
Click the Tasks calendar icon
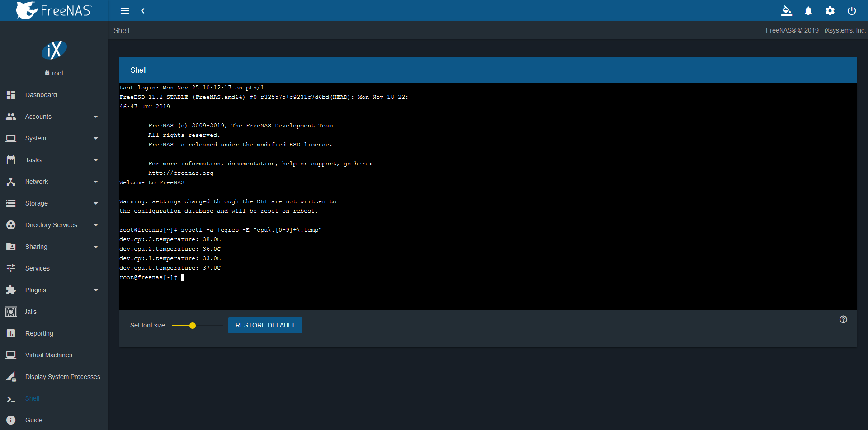[x=11, y=160]
